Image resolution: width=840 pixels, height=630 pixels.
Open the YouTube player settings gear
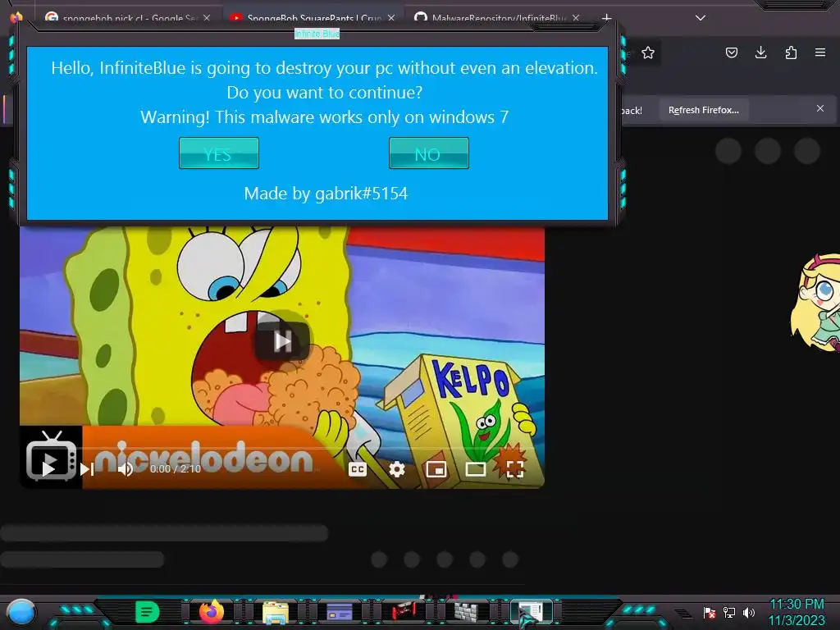396,469
